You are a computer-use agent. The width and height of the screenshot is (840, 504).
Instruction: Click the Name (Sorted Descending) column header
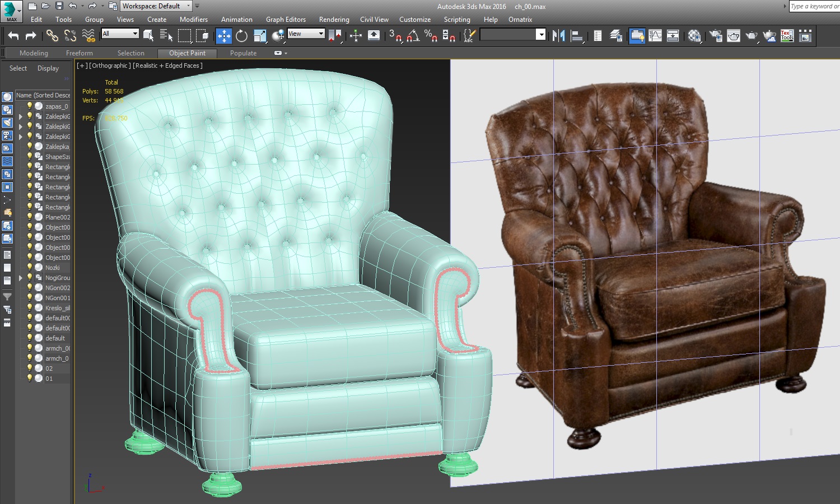pyautogui.click(x=43, y=95)
